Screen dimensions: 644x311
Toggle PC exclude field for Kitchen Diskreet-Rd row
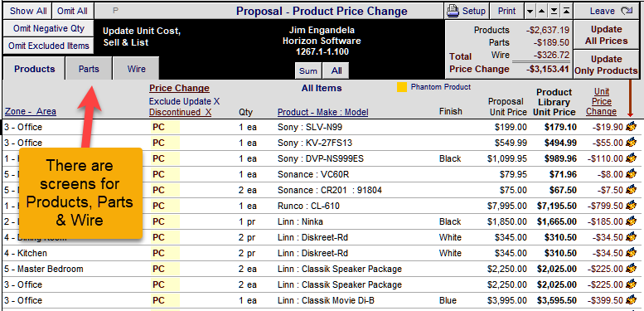click(x=165, y=253)
